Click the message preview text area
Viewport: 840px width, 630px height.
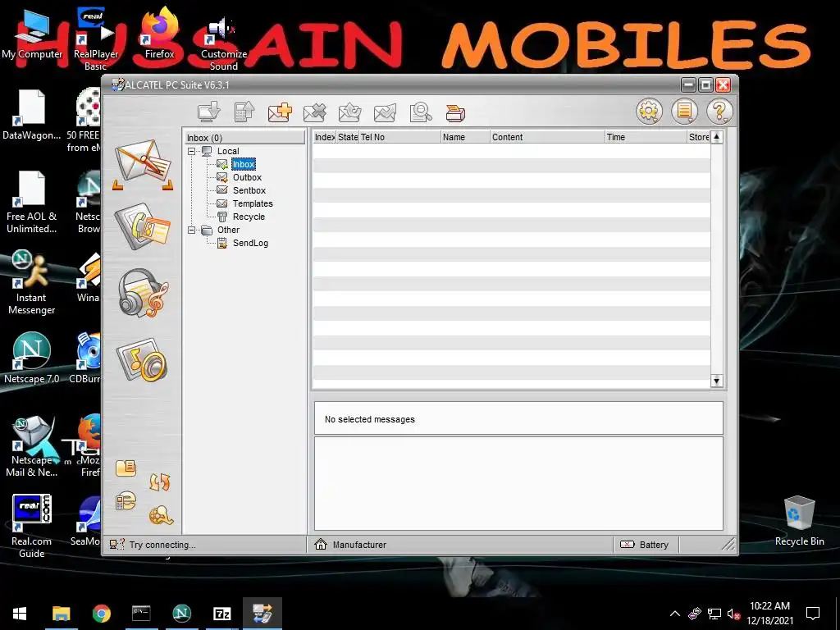point(518,483)
